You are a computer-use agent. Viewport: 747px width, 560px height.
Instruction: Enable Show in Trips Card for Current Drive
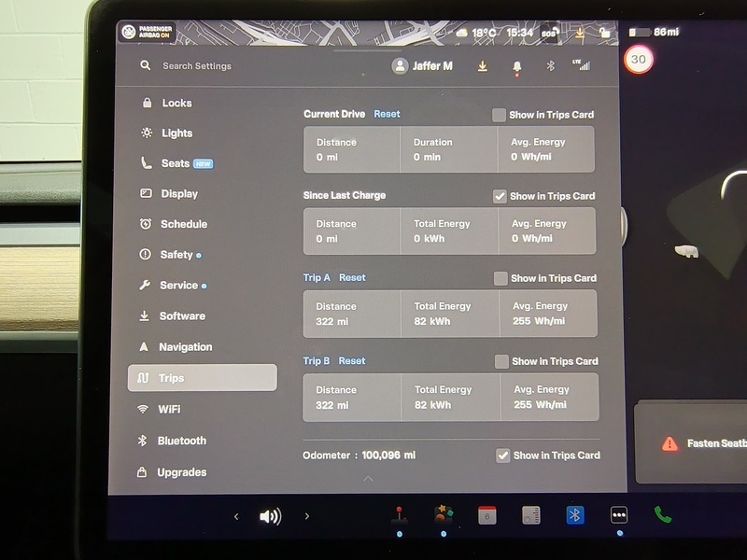(x=500, y=115)
